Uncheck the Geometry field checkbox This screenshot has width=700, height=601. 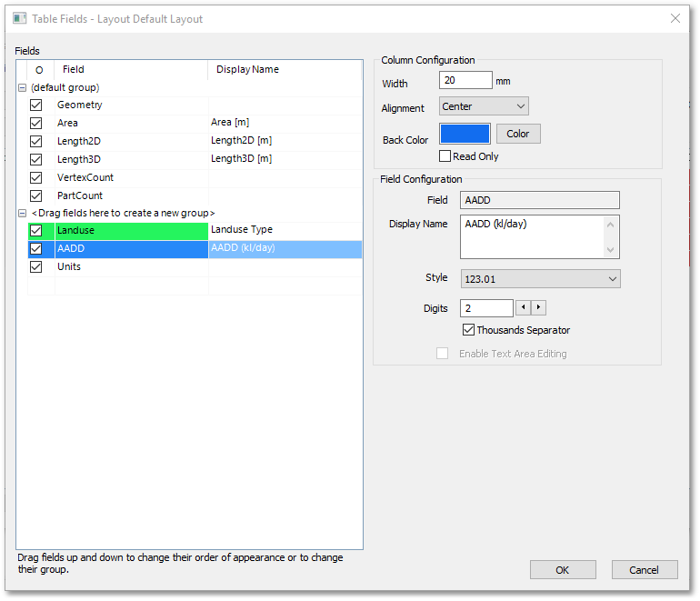[36, 105]
